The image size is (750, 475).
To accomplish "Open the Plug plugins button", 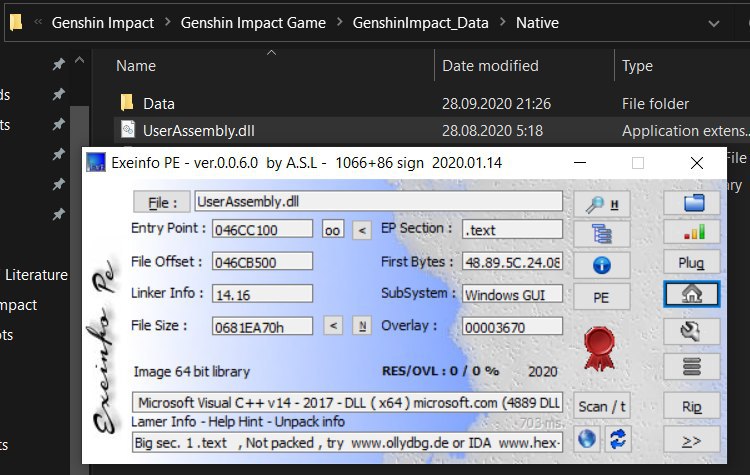I will (x=692, y=263).
